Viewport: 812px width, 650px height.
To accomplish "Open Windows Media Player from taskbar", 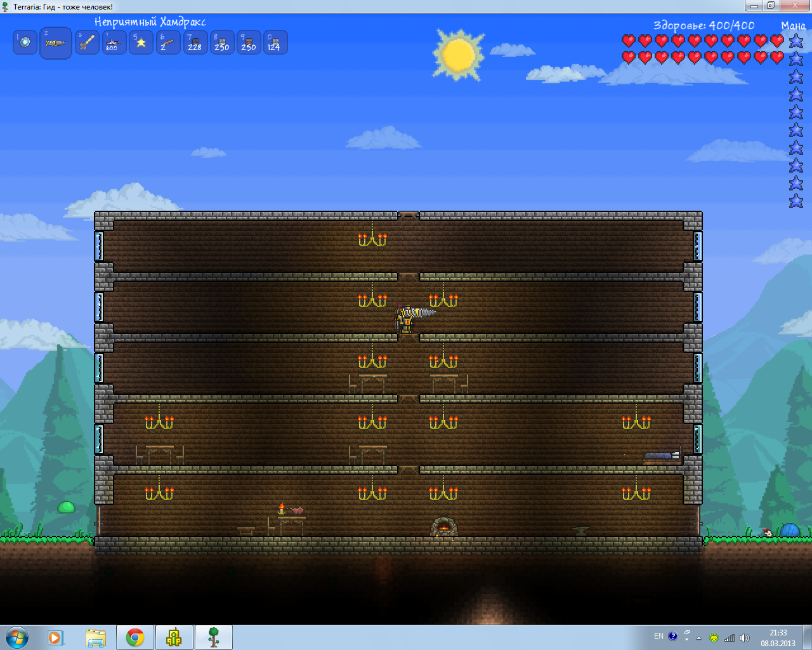I will pyautogui.click(x=56, y=637).
